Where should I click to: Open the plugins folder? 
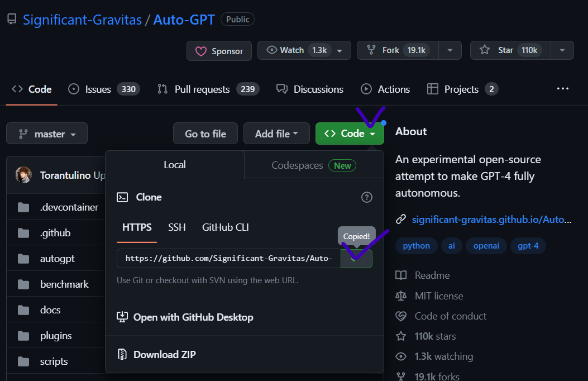click(x=56, y=336)
